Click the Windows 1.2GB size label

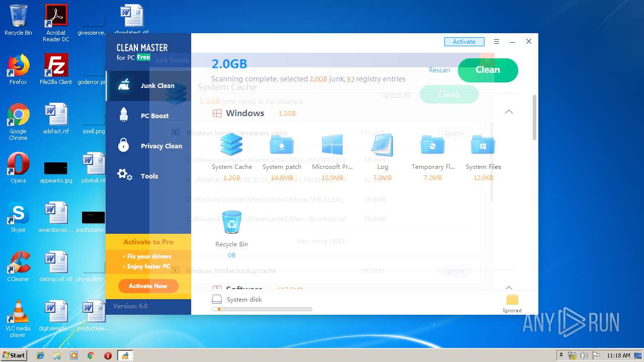click(287, 114)
